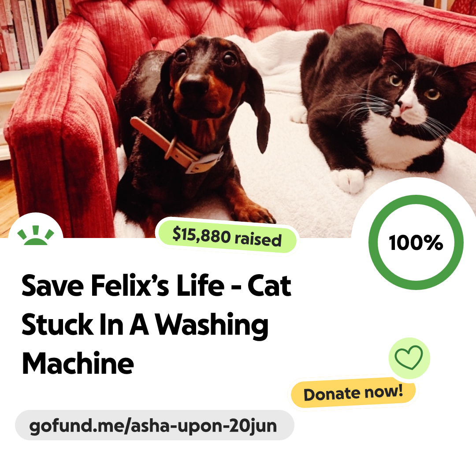476x476 pixels.
Task: Click the Save Felix's Life campaign title
Action: (x=156, y=324)
